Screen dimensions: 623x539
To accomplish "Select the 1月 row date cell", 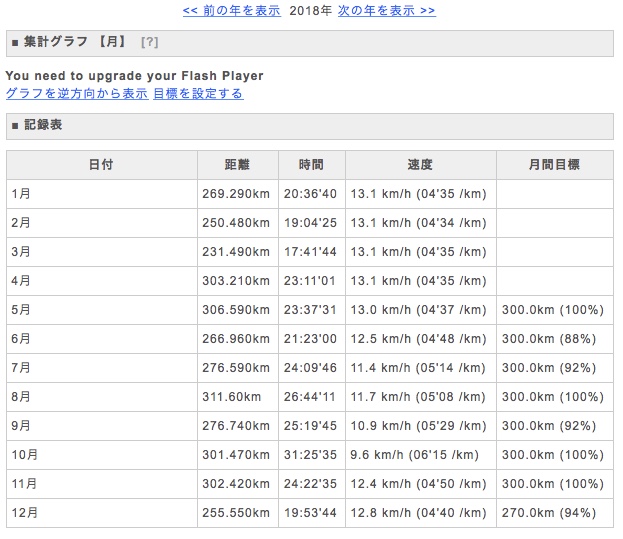I will 100,194.
